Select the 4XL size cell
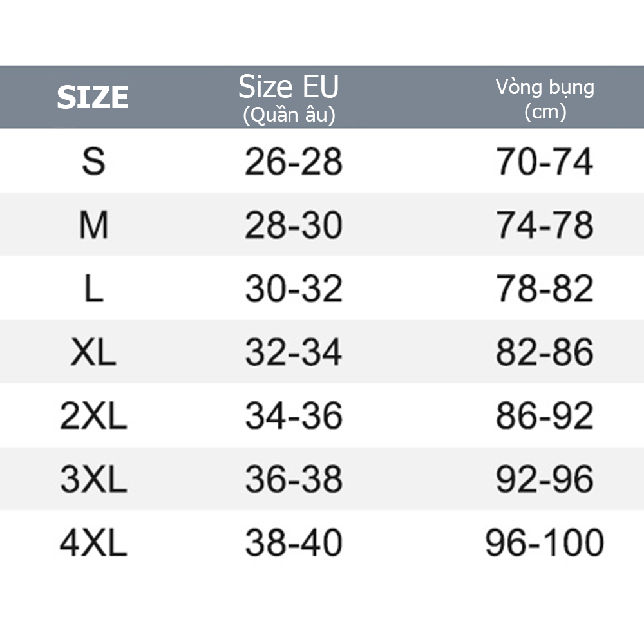 click(x=93, y=544)
